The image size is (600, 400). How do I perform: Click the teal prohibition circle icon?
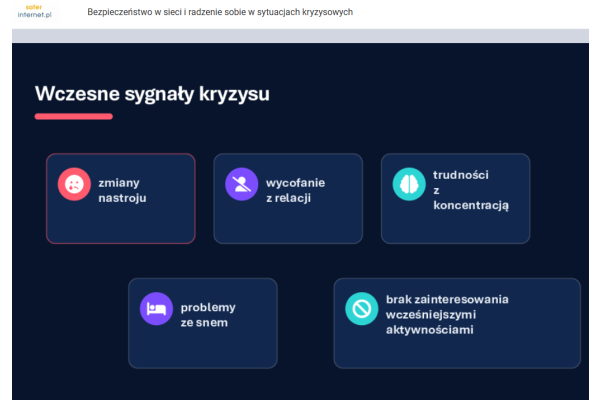[x=361, y=309]
